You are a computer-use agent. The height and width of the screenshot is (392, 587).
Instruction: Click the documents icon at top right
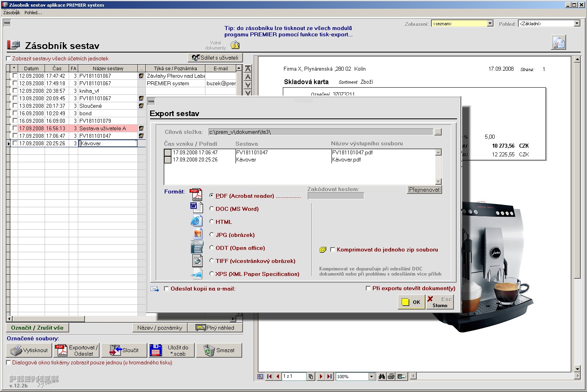click(559, 42)
